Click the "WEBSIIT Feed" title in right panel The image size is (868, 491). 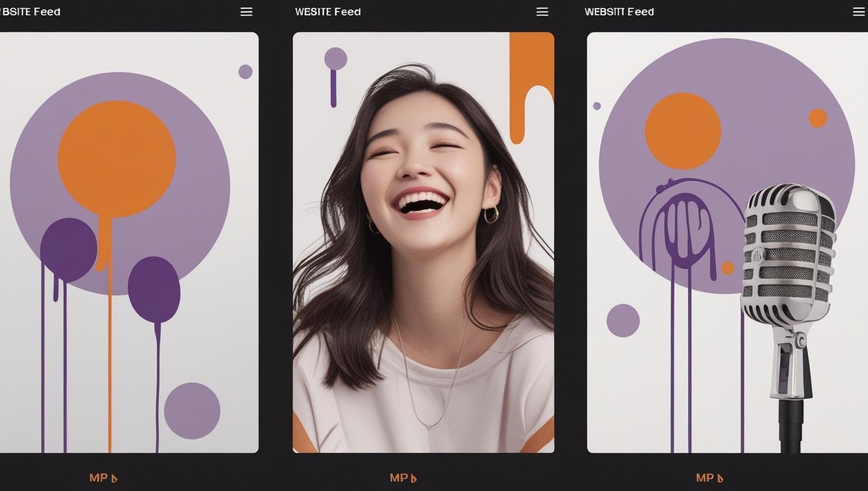click(x=619, y=12)
